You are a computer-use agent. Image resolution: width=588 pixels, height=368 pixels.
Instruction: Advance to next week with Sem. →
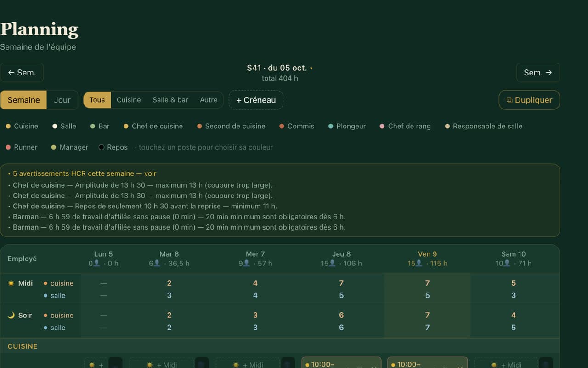538,73
